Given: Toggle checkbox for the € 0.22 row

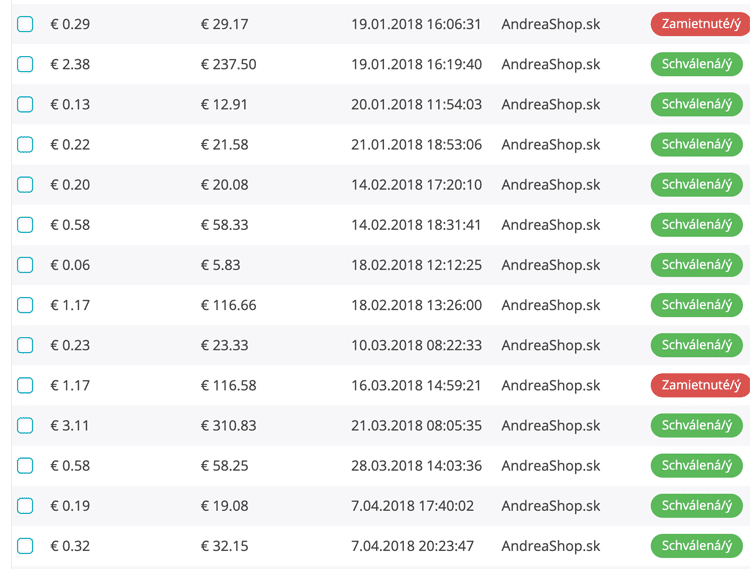Looking at the screenshot, I should point(25,144).
